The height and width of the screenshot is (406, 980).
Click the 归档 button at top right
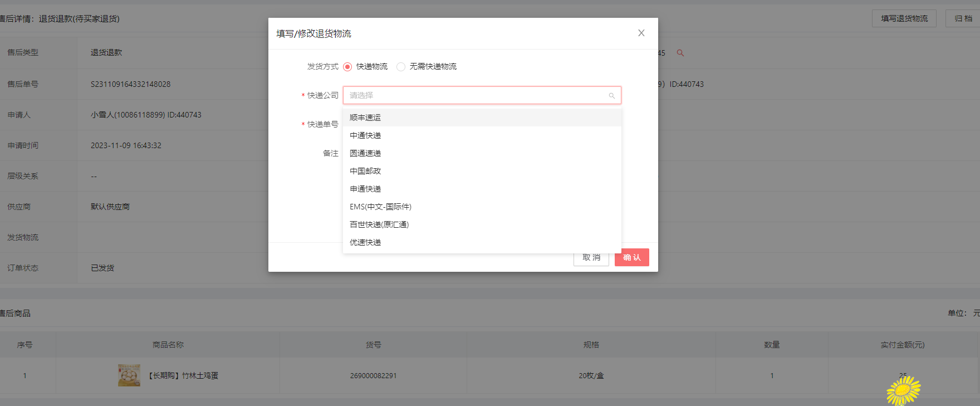tap(963, 18)
